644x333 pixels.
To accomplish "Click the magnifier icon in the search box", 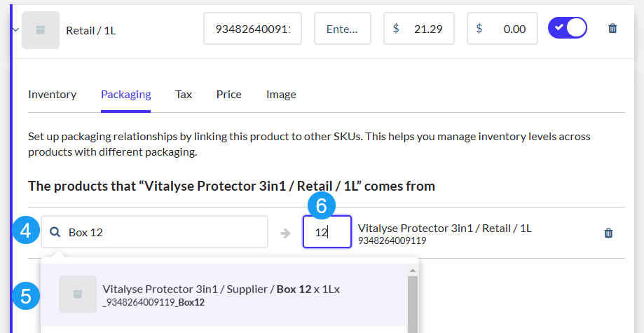I will coord(55,232).
